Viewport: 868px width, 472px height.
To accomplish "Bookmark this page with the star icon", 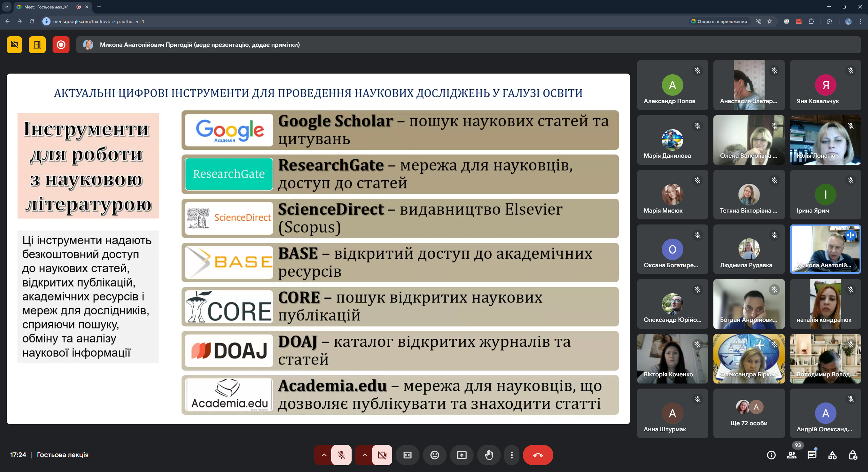I will [770, 21].
